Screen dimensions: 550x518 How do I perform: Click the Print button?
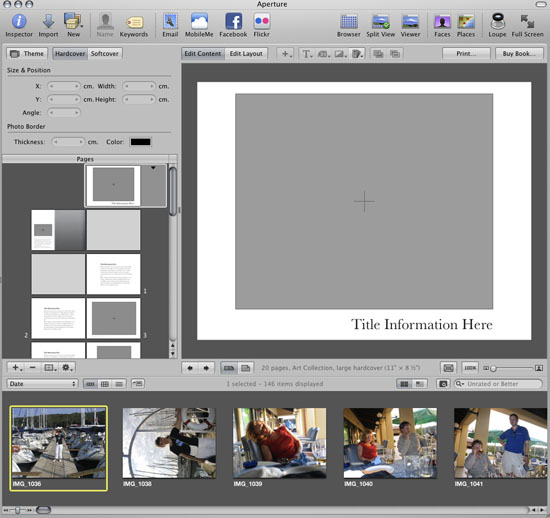click(466, 54)
